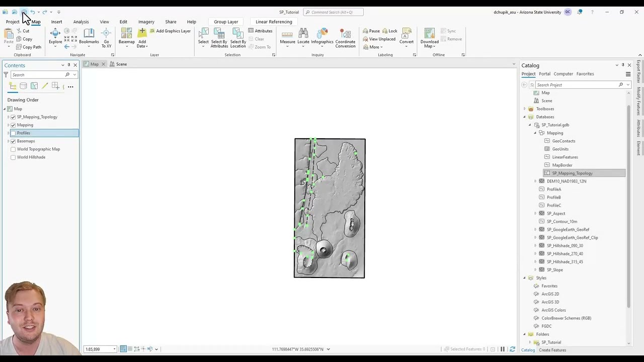This screenshot has height=362, width=644.
Task: Switch Contents to List By Snapping
Action: [55, 86]
